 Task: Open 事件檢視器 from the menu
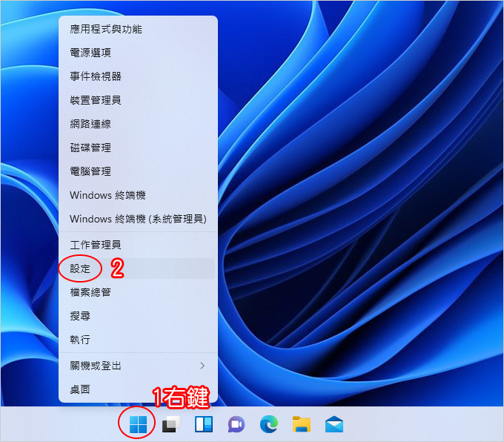138,76
